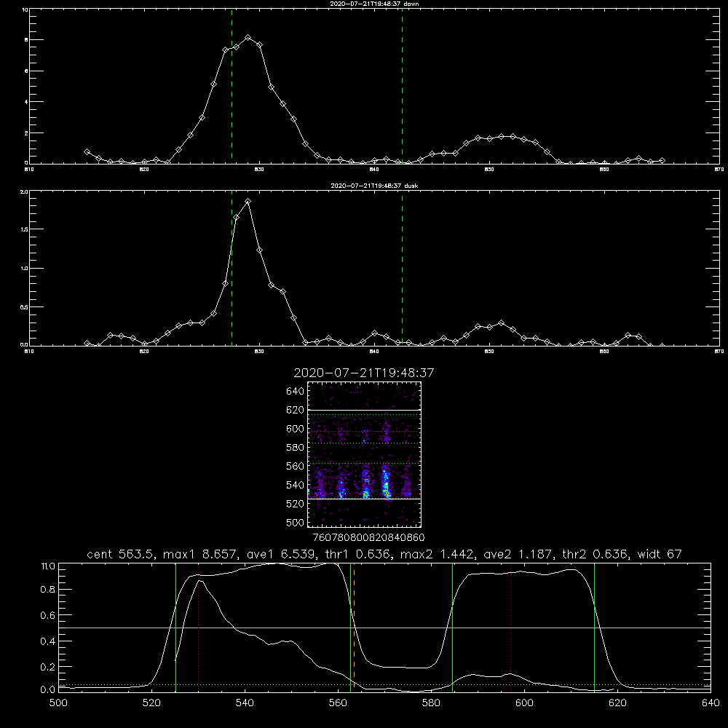728x728 pixels.
Task: Click the heatmap image in the center
Action: tap(365, 454)
